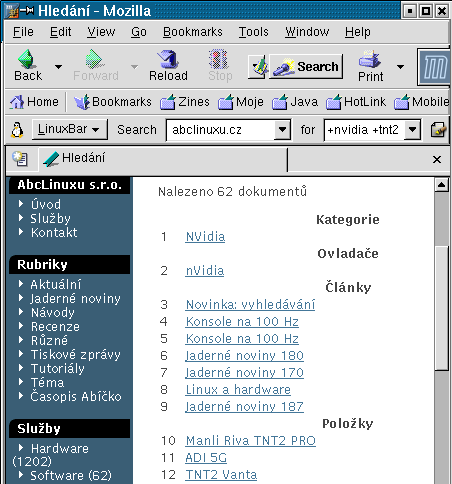Open the Kontakt sidebar link

(54, 232)
